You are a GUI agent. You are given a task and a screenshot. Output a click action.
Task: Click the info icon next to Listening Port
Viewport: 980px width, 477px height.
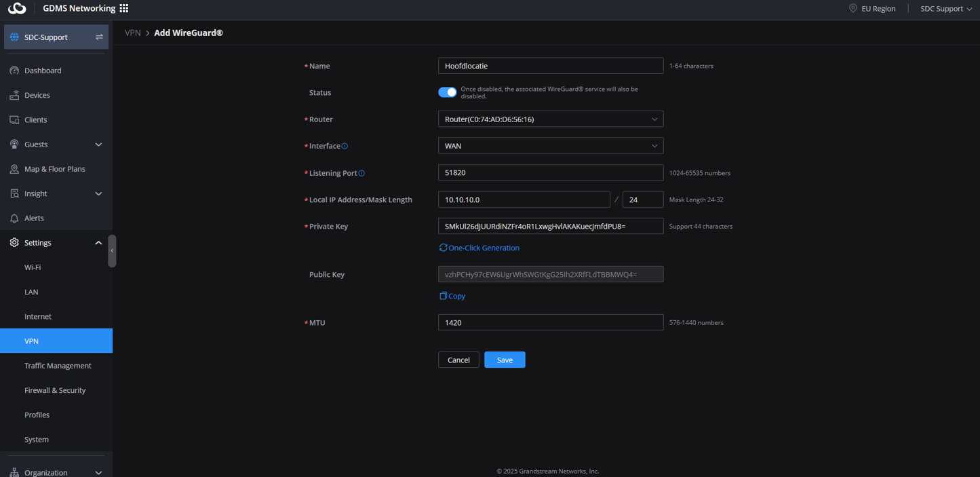[x=361, y=173]
